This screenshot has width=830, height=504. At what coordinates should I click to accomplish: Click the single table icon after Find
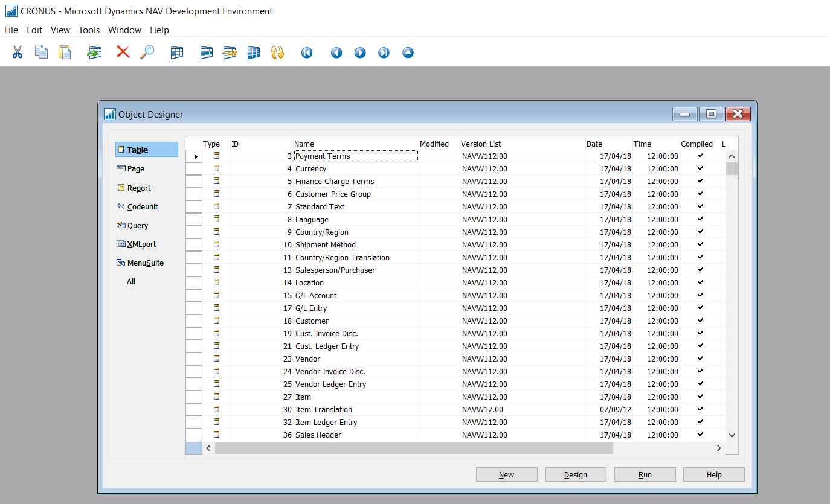pos(176,53)
